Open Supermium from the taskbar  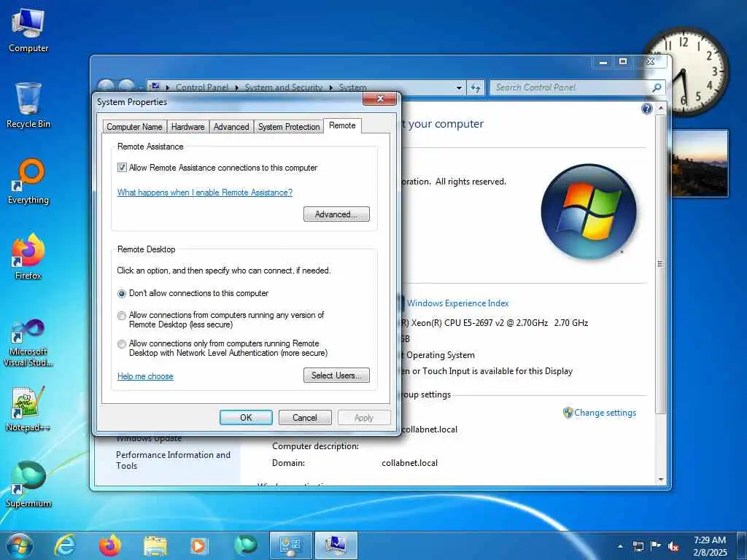click(245, 545)
